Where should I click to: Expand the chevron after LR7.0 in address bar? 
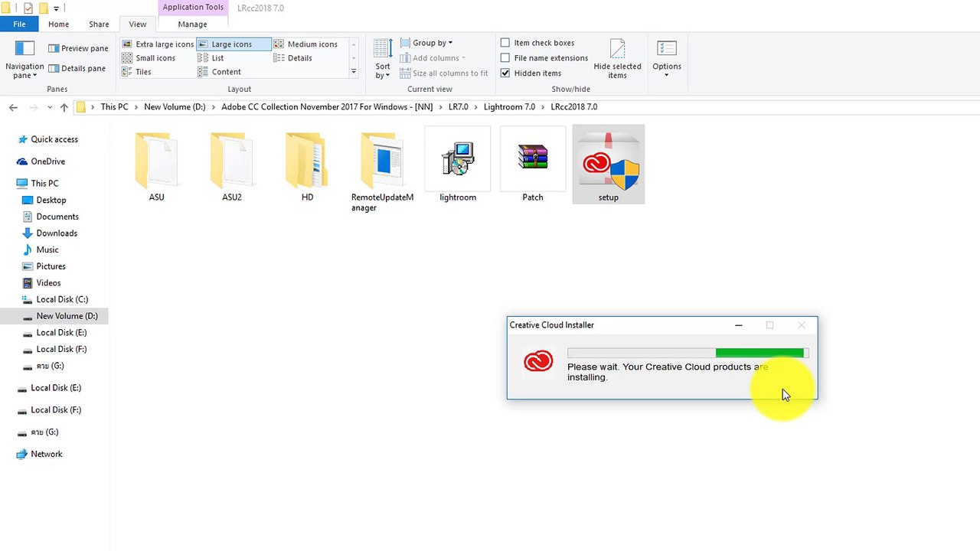(x=476, y=107)
